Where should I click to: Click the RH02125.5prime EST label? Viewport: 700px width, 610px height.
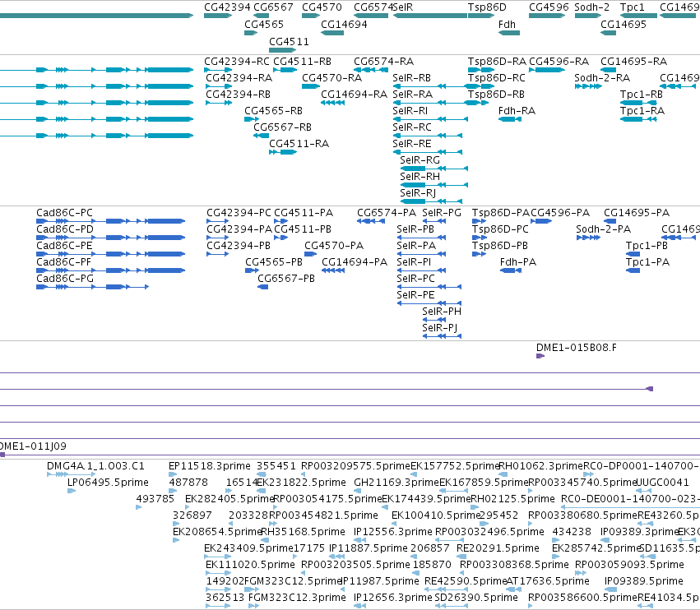[x=512, y=498]
